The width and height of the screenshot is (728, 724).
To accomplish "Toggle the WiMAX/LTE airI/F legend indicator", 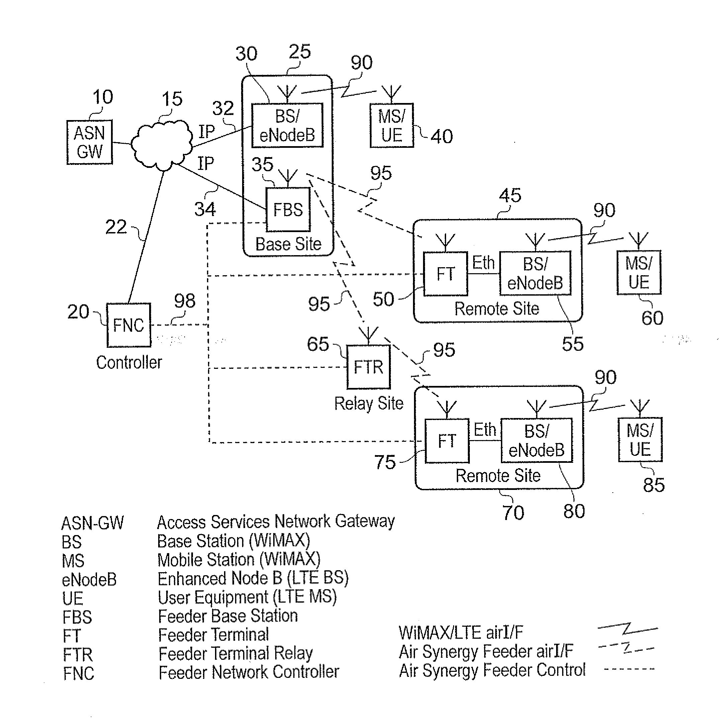I will point(637,623).
